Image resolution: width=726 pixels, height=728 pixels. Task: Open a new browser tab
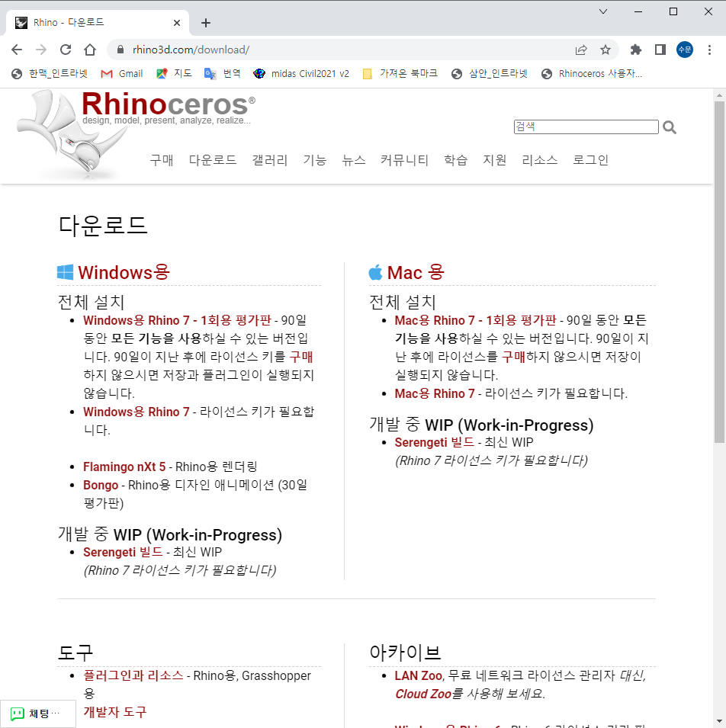click(206, 23)
